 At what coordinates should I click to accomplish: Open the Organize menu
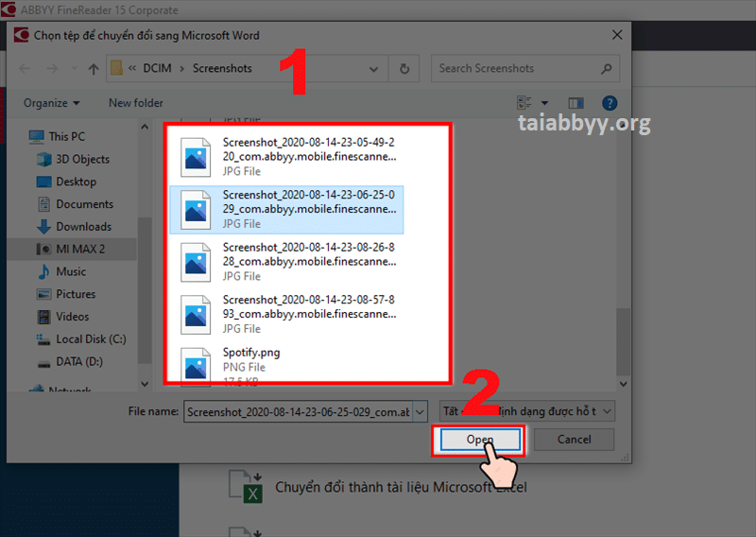52,103
